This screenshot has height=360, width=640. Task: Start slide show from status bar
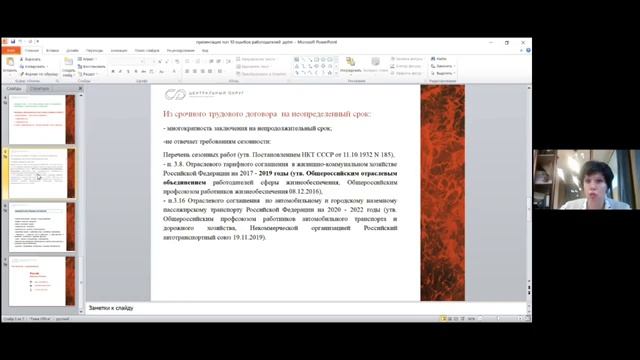pyautogui.click(x=463, y=318)
